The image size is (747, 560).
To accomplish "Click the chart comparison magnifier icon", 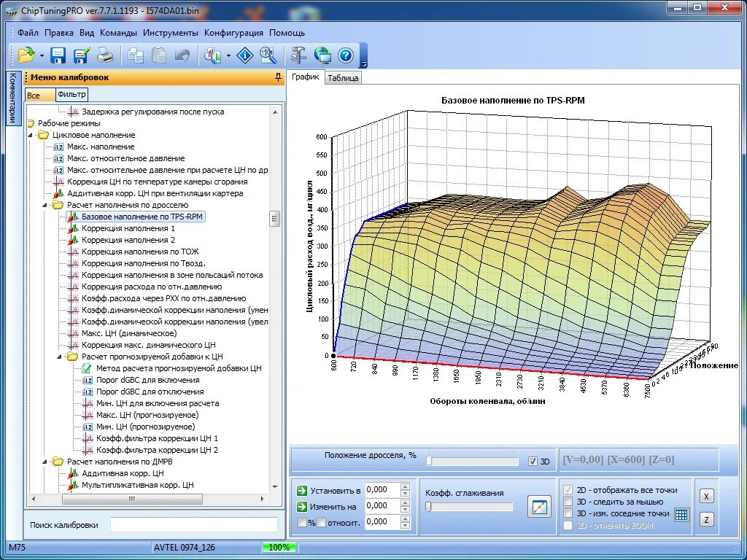I will pyautogui.click(x=213, y=55).
